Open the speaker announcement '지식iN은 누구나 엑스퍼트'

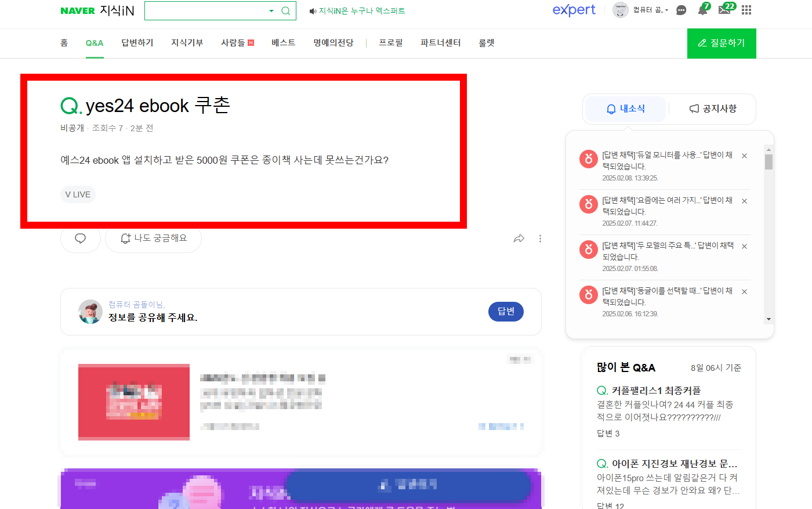[357, 10]
